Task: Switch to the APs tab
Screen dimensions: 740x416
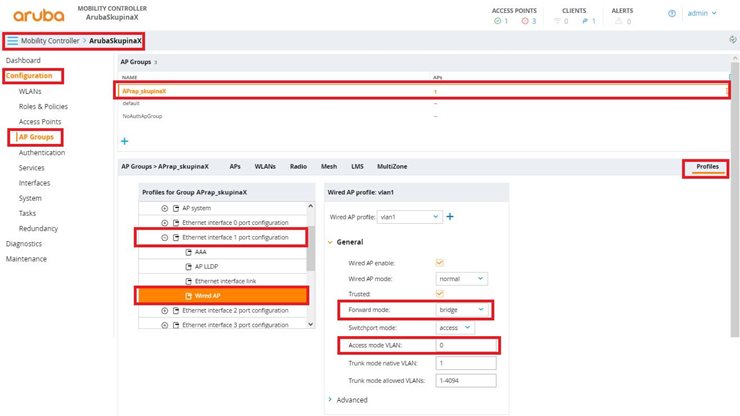Action: click(235, 167)
